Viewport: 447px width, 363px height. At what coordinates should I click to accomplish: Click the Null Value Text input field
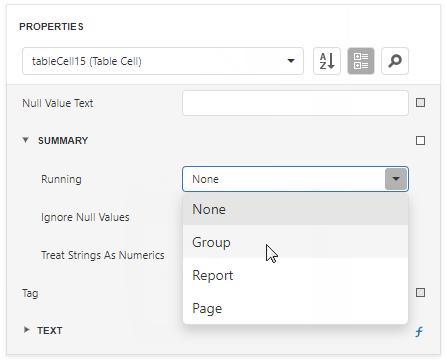click(x=295, y=103)
